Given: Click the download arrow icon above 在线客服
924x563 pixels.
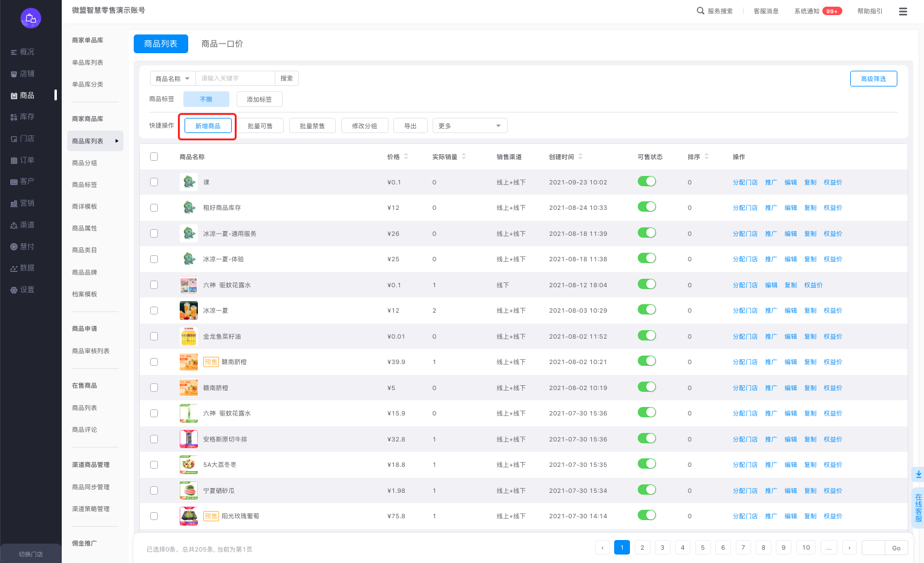Looking at the screenshot, I should (919, 474).
